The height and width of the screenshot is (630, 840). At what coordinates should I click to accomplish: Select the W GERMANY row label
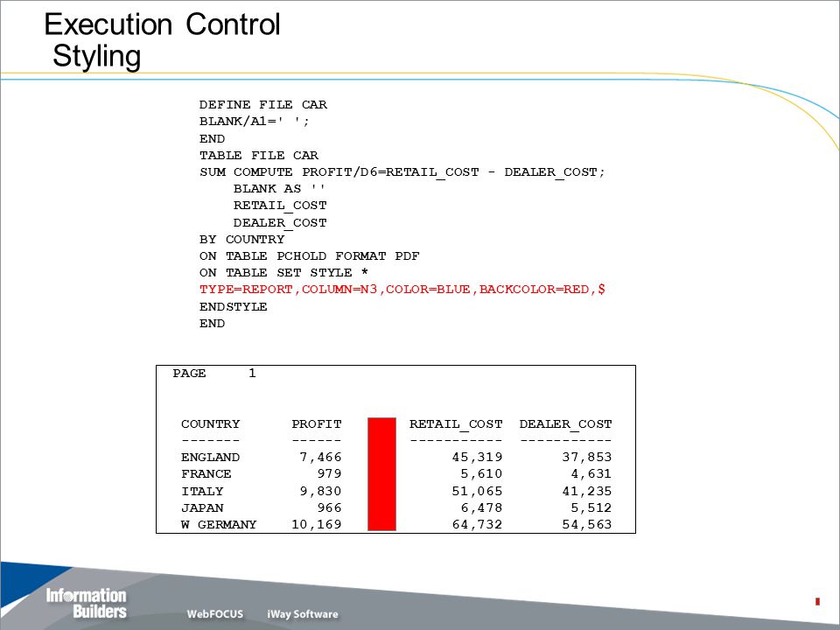219,524
